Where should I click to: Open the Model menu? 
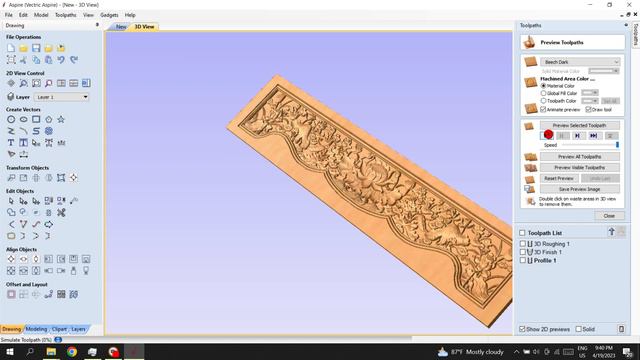click(41, 15)
